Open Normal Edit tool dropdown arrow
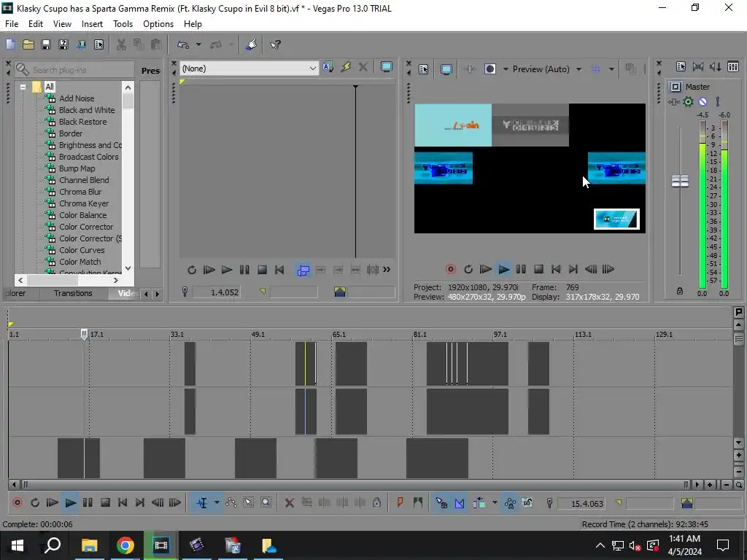Image resolution: width=747 pixels, height=560 pixels. coord(217,503)
